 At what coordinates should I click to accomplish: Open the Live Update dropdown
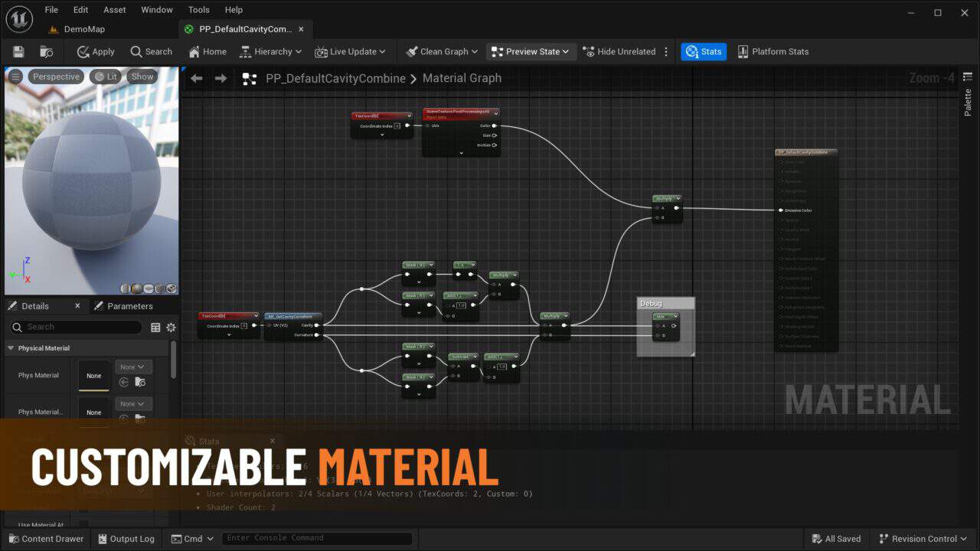[x=350, y=52]
